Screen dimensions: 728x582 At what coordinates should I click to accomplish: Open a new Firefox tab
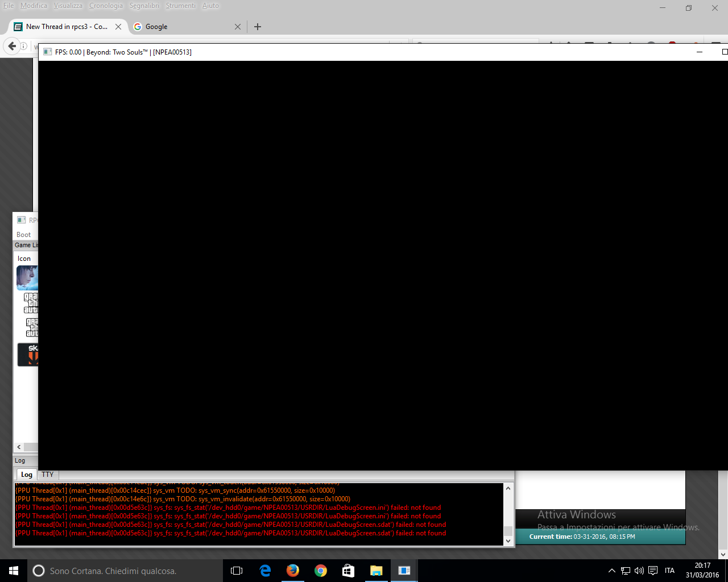(x=258, y=27)
